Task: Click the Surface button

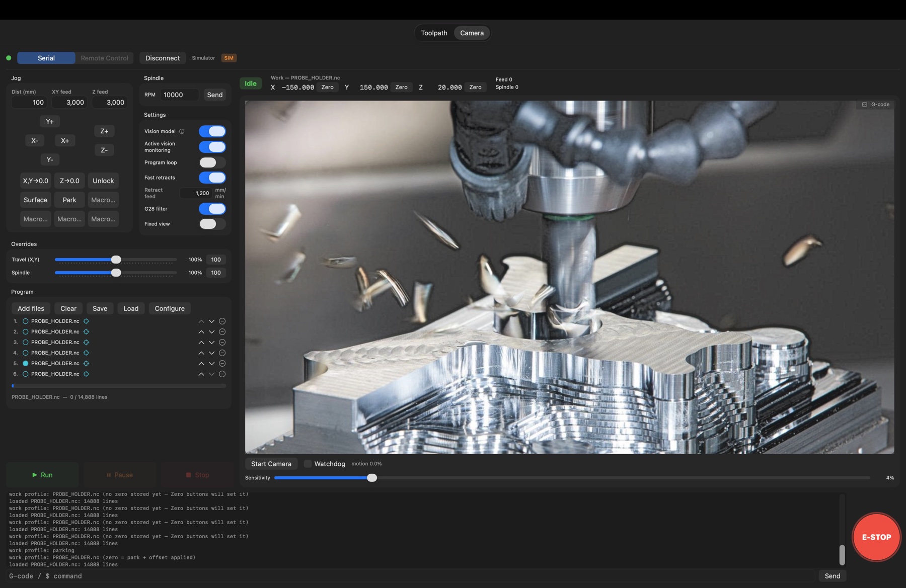Action: click(36, 200)
